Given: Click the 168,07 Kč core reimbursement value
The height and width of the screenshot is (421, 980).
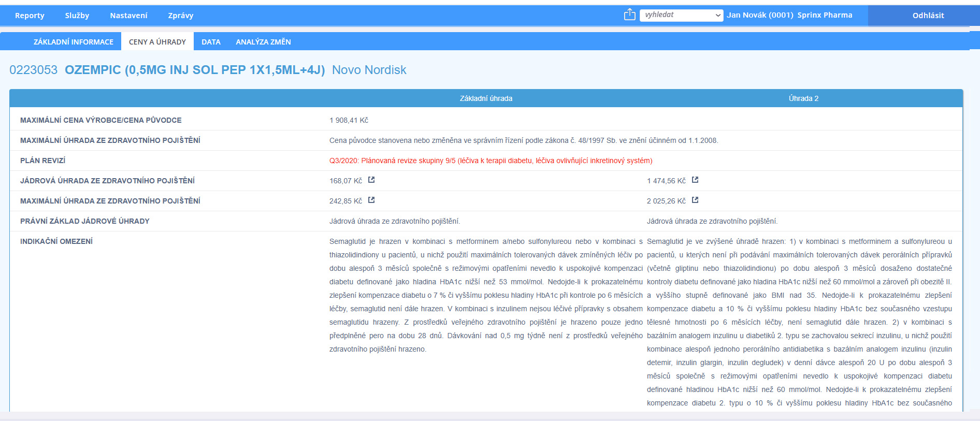Looking at the screenshot, I should coord(345,181).
